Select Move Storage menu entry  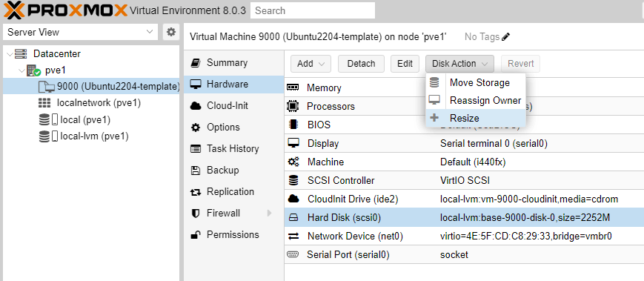pos(476,82)
